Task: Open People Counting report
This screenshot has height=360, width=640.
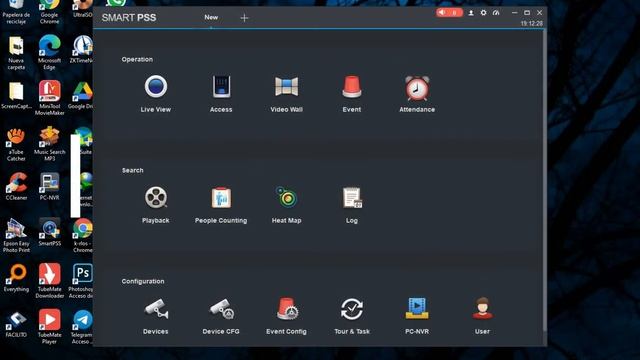Action: 221,204
